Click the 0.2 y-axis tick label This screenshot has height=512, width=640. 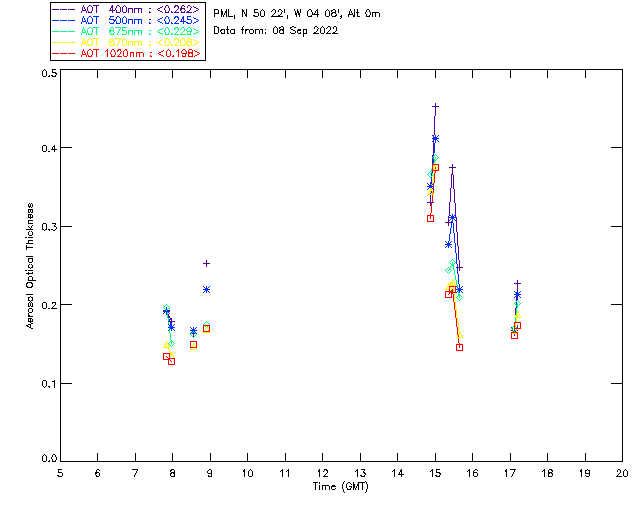pyautogui.click(x=49, y=305)
